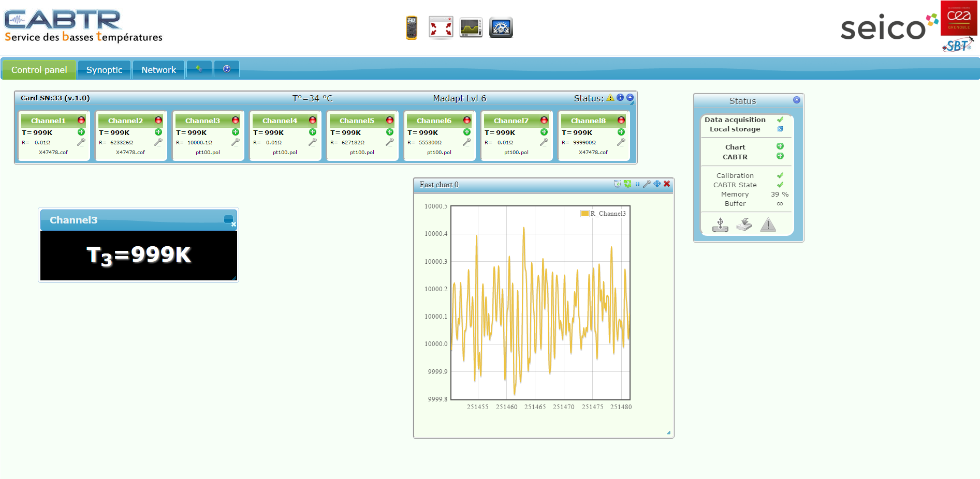Open Channel3 wrench settings
The height and width of the screenshot is (479, 980).
pyautogui.click(x=236, y=142)
